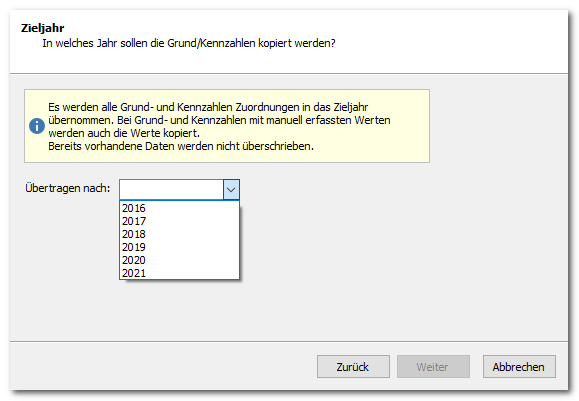The width and height of the screenshot is (579, 401).
Task: Click the yellow information box
Action: 227,126
